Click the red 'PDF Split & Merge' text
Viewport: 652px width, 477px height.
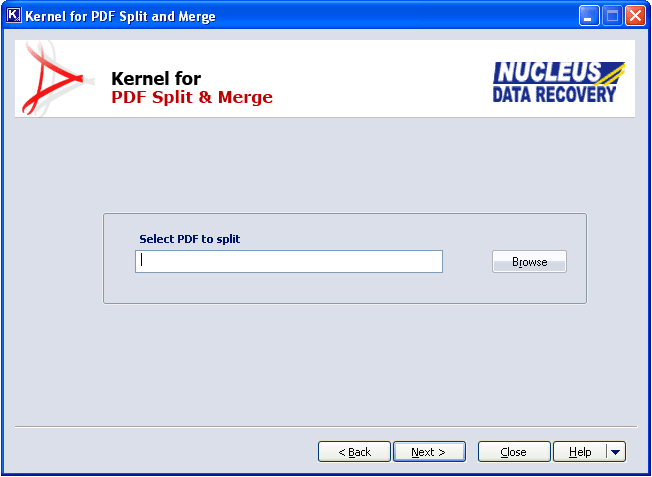[x=191, y=98]
